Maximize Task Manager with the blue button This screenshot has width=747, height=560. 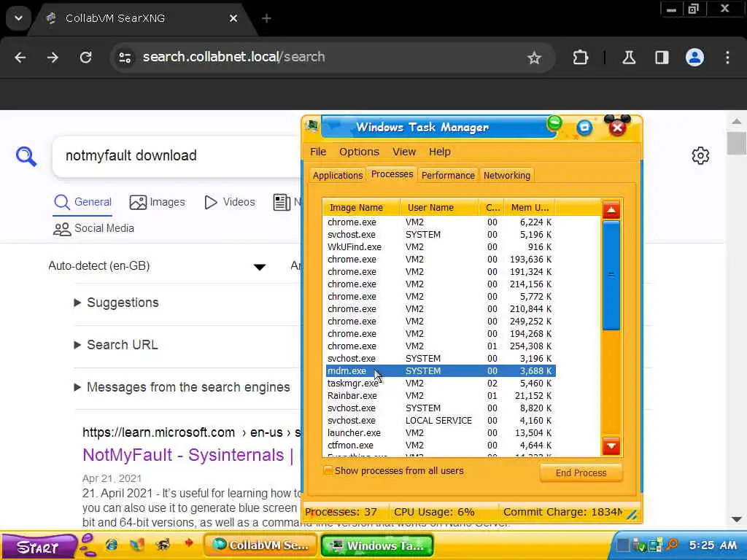[x=584, y=128]
